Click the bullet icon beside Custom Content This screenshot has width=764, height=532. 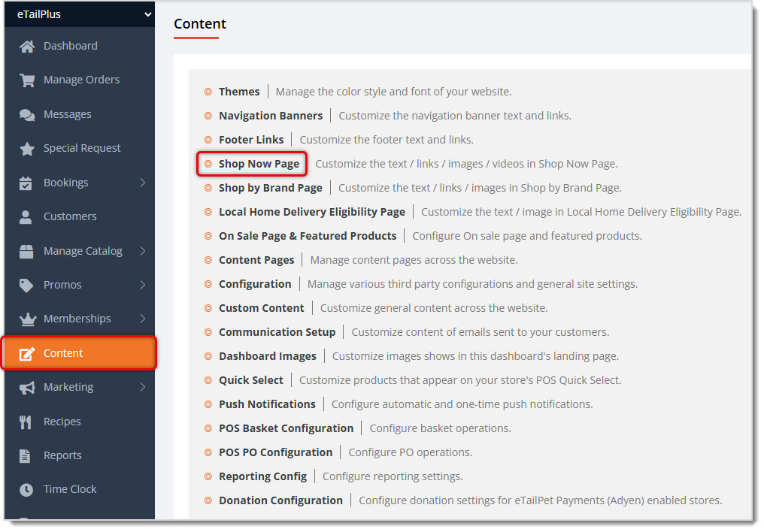click(x=208, y=308)
